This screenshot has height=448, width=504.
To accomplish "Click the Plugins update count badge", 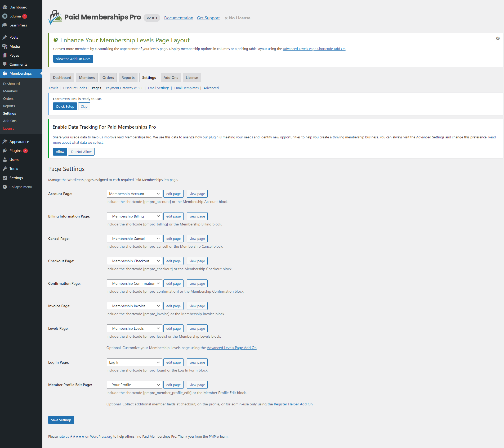I will click(25, 151).
